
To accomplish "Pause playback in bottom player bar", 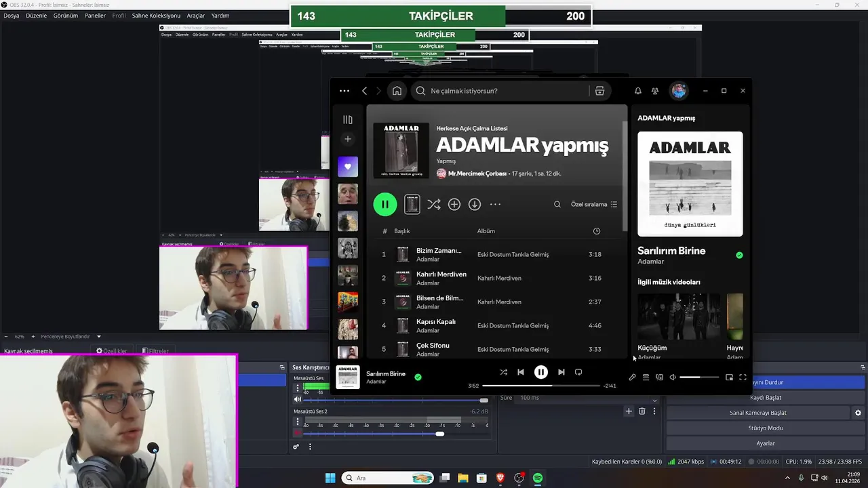I will (x=540, y=372).
